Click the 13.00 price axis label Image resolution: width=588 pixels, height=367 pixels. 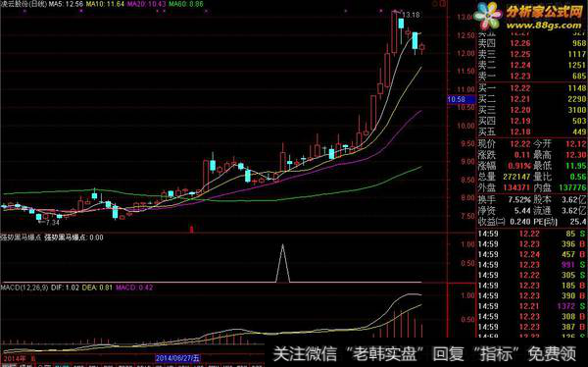(465, 17)
